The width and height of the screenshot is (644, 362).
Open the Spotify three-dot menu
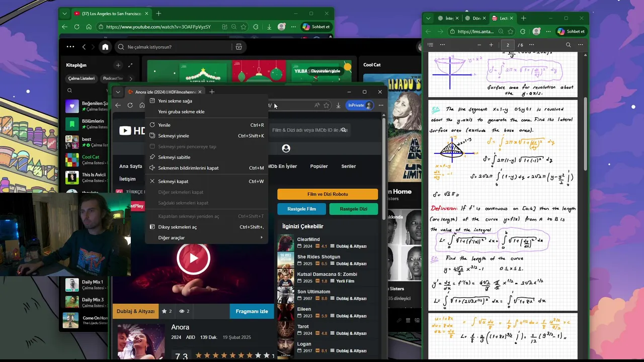click(x=70, y=47)
